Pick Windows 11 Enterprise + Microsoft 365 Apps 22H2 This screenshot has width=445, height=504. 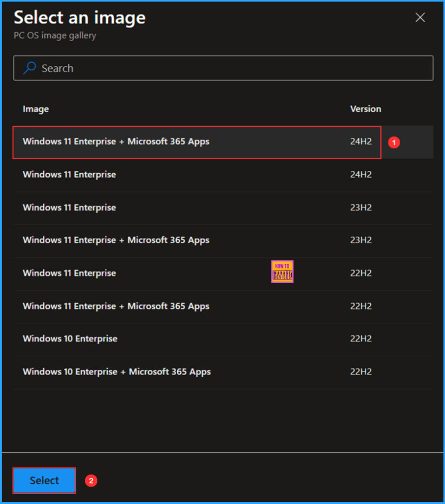[x=223, y=307]
